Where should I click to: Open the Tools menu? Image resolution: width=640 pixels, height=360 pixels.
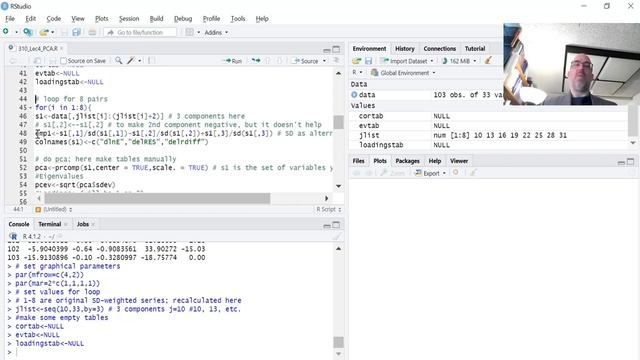click(x=238, y=19)
